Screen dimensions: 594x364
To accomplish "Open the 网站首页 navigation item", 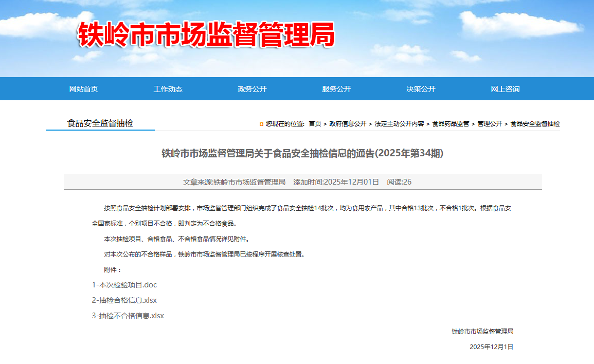I will pos(83,89).
